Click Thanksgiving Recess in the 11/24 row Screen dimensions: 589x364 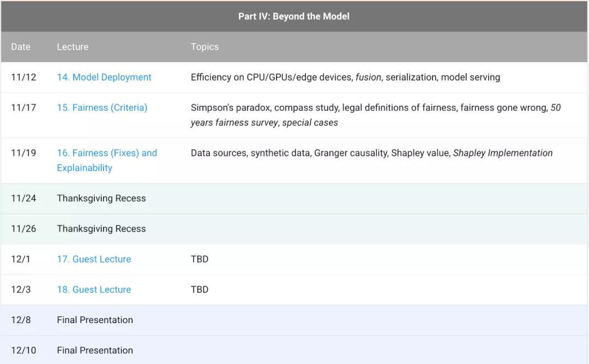point(101,198)
